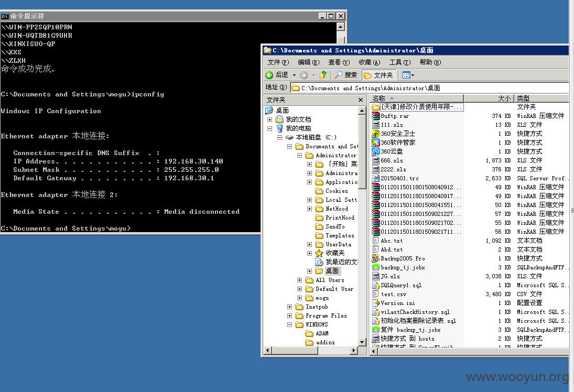Click folder tree horizontal scrollbar right arrow

tap(354, 350)
